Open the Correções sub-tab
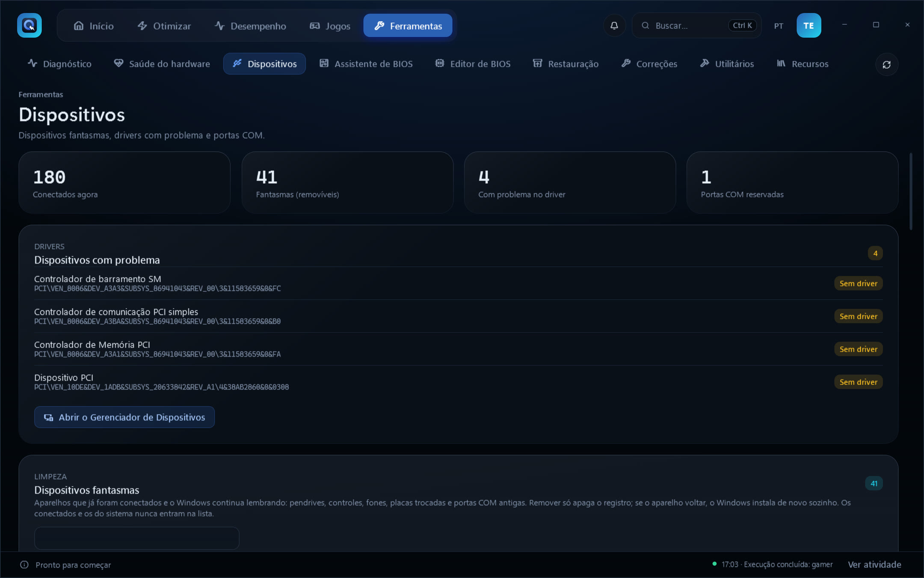 [649, 64]
